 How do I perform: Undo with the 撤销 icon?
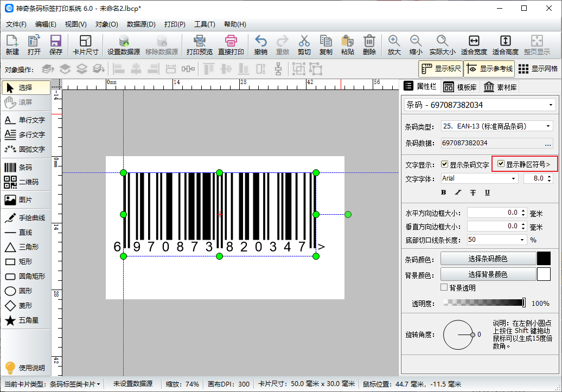coord(260,45)
